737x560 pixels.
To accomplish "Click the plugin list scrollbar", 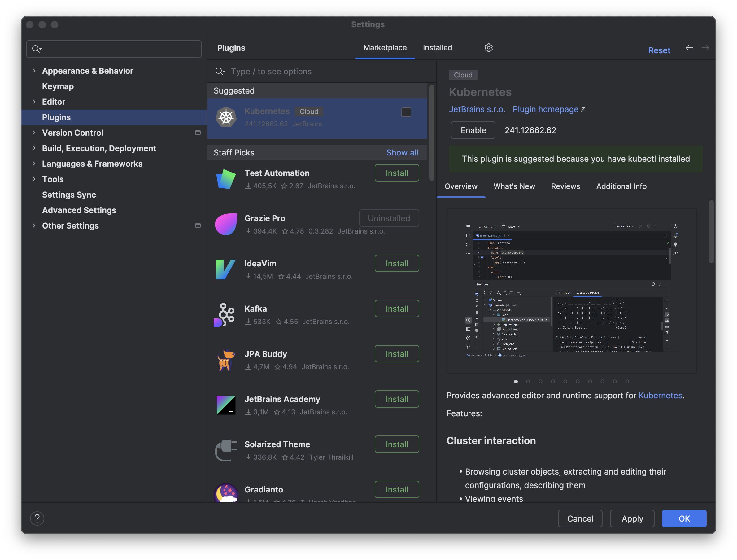I will (x=431, y=133).
